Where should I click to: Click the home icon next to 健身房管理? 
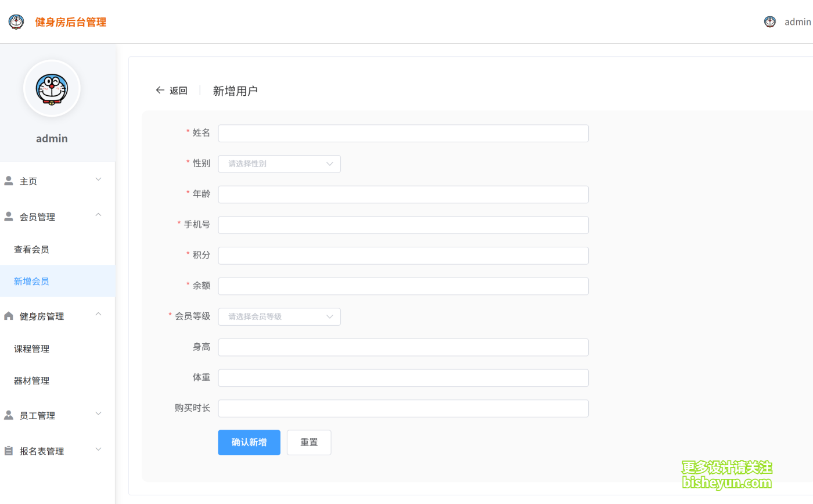pyautogui.click(x=9, y=316)
